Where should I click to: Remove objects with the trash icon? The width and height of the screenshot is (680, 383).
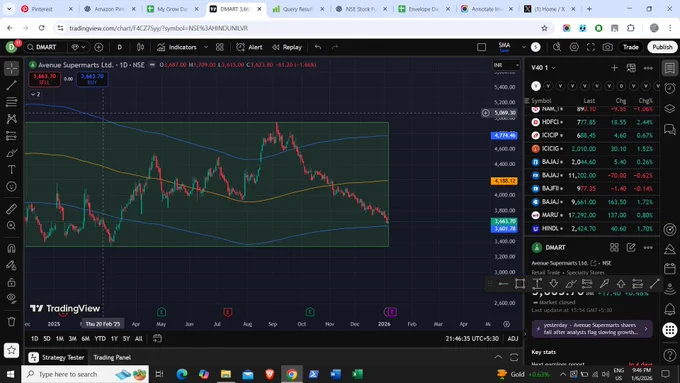(x=12, y=321)
